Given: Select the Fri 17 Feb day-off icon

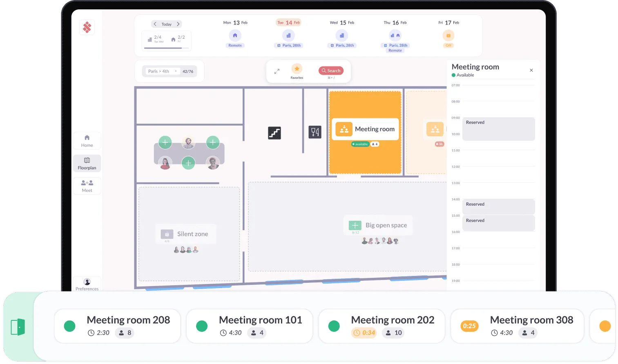Looking at the screenshot, I should point(448,36).
